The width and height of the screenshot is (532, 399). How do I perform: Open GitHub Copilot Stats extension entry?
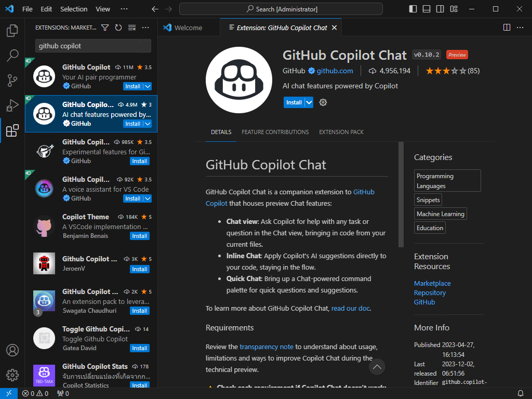point(91,375)
